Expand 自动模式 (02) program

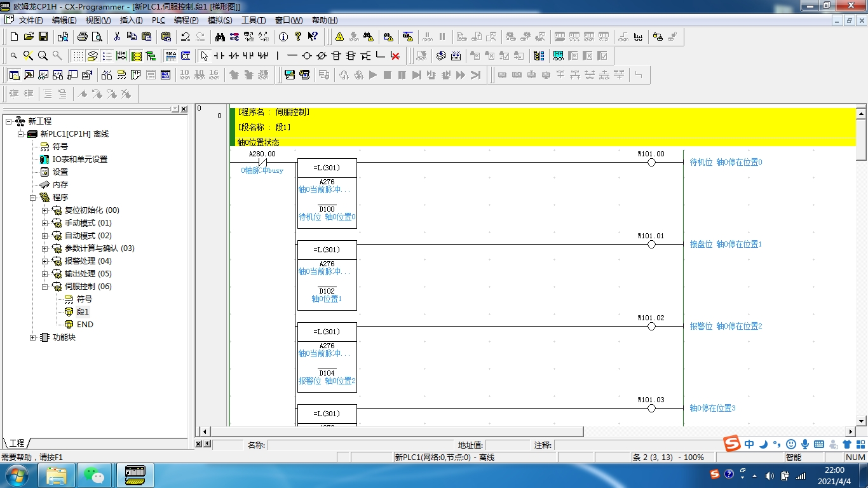(x=44, y=236)
